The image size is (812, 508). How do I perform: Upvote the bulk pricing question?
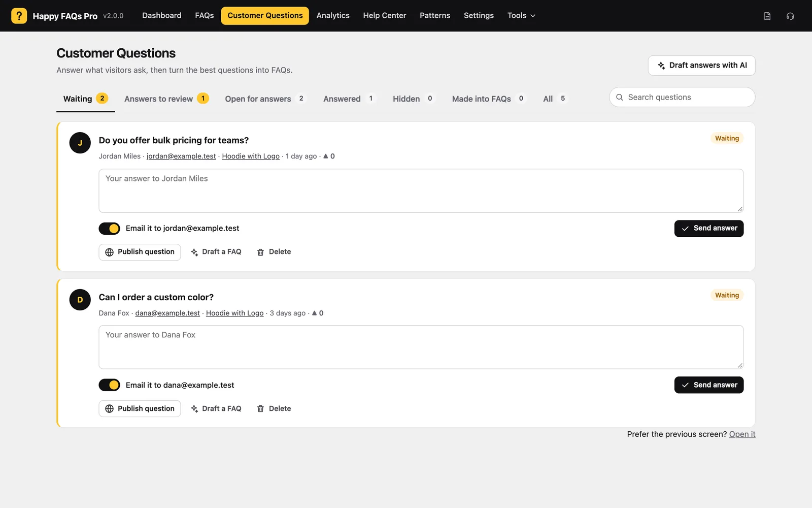click(329, 156)
